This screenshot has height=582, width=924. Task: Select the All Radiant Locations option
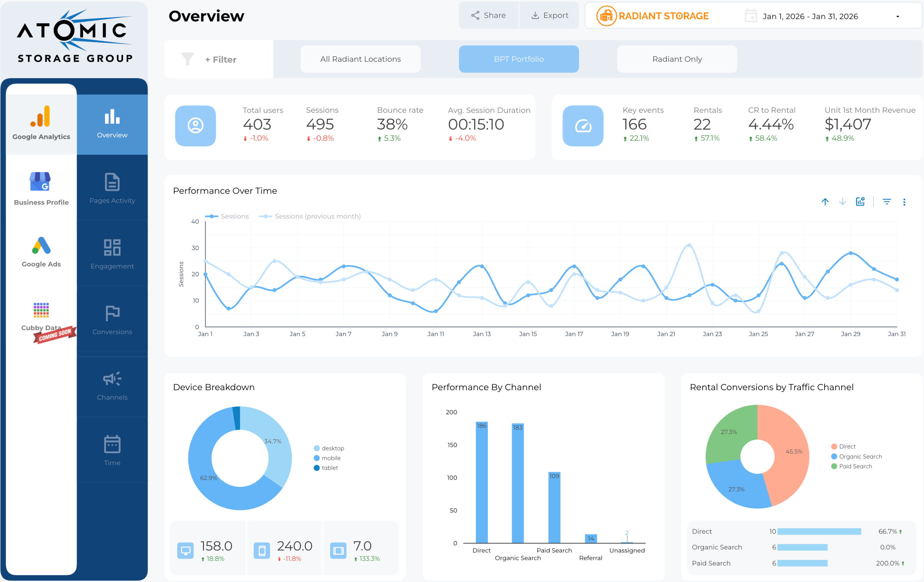(x=360, y=59)
